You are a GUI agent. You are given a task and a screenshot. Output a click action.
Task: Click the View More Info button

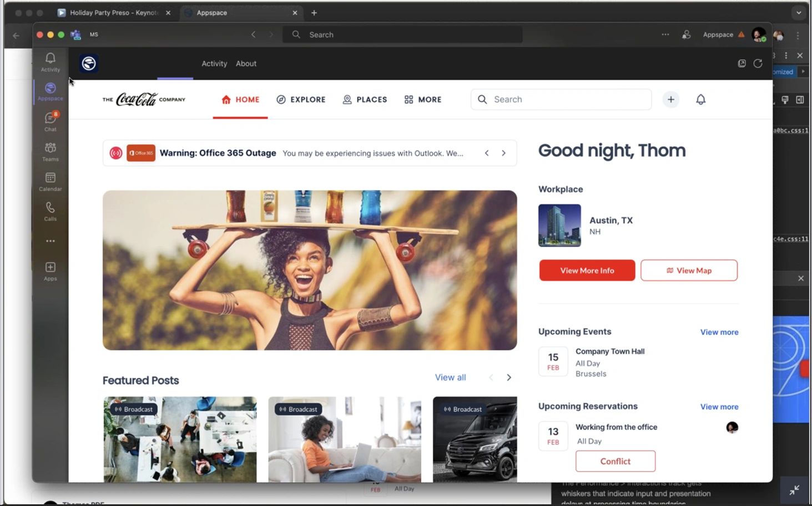coord(587,270)
